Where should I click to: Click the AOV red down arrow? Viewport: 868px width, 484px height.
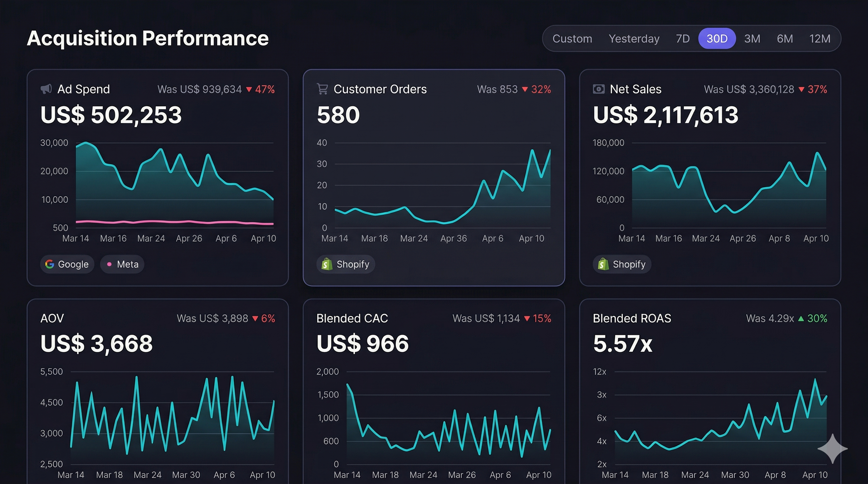click(255, 318)
